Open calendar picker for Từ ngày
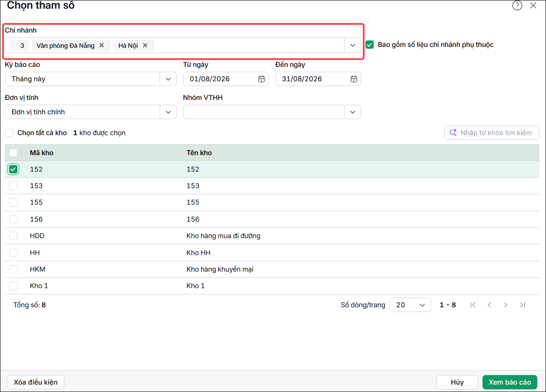546x392 pixels. tap(261, 79)
